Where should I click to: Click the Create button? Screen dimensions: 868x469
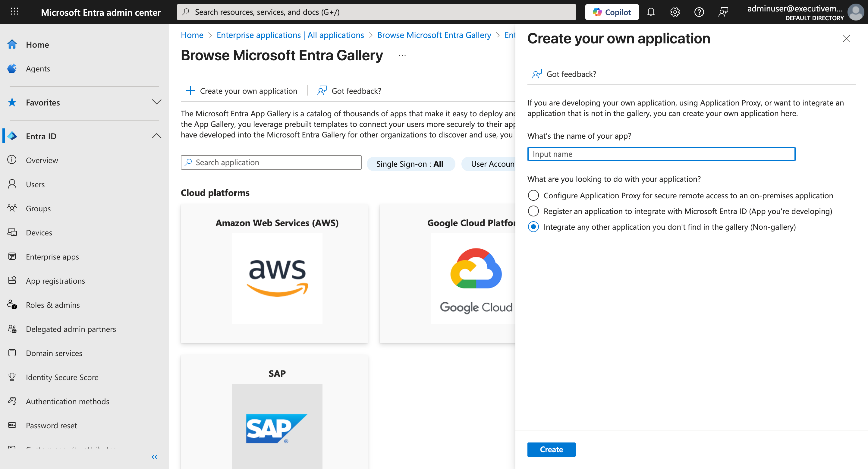(x=551, y=449)
